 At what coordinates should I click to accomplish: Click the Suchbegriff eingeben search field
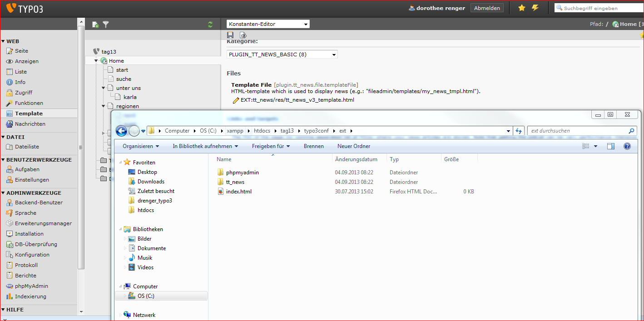[599, 8]
